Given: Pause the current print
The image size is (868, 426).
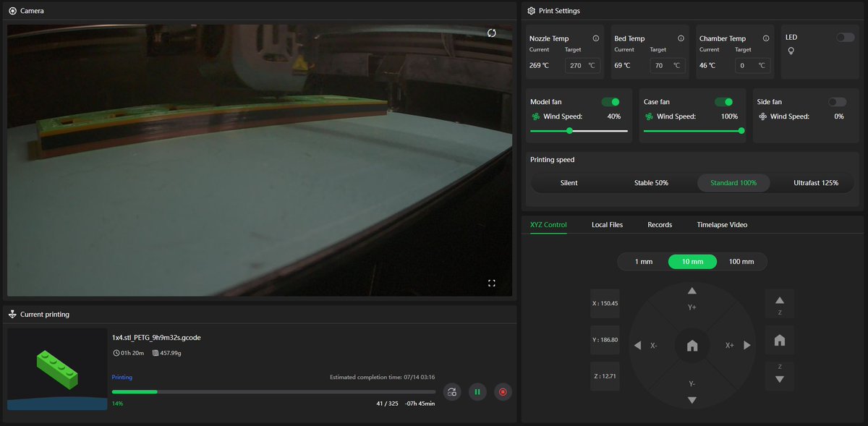Looking at the screenshot, I should tap(477, 392).
